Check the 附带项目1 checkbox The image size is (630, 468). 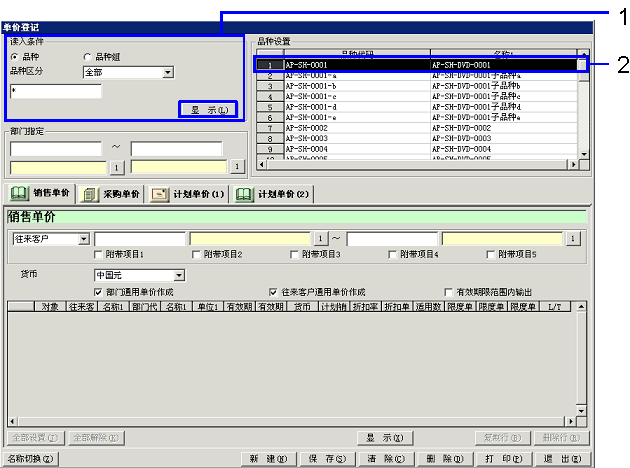click(x=97, y=255)
